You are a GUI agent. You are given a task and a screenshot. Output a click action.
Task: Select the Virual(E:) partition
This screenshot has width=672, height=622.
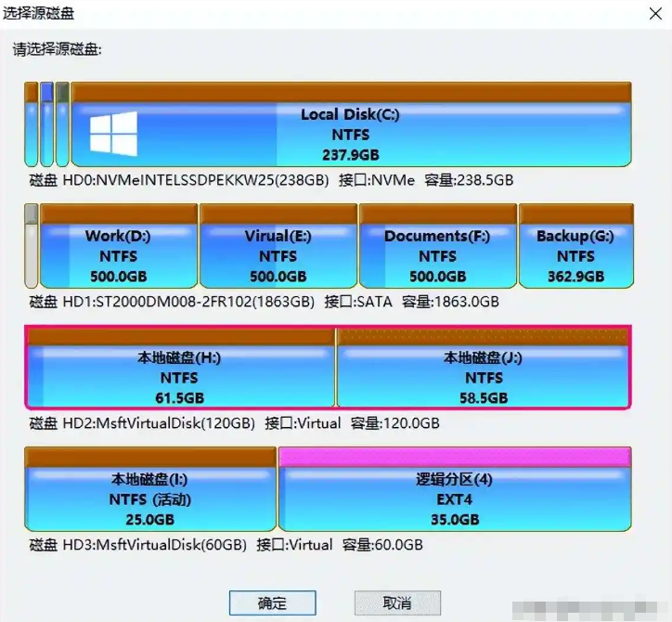point(278,246)
